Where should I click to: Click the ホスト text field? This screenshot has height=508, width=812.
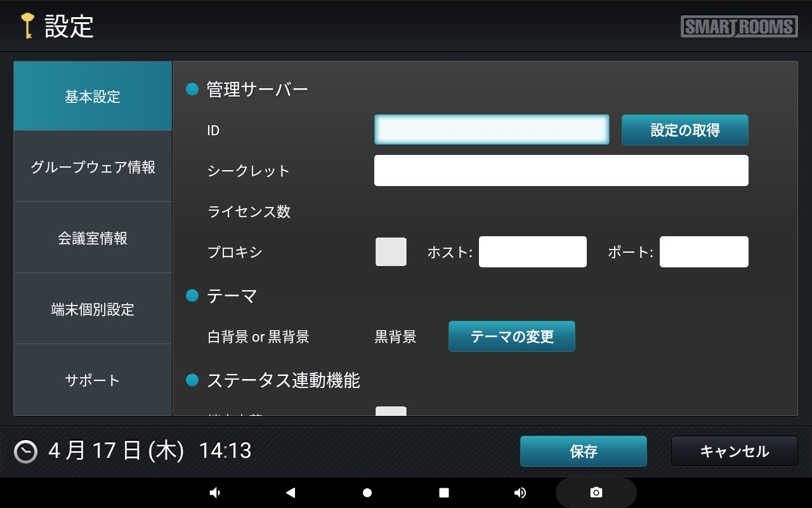[x=532, y=252]
